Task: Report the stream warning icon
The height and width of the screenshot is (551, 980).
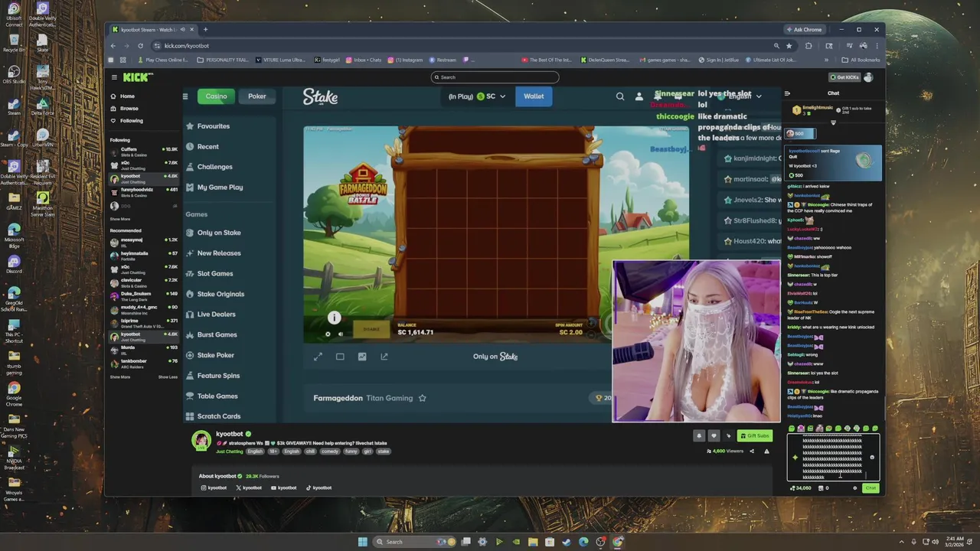Action: (766, 452)
